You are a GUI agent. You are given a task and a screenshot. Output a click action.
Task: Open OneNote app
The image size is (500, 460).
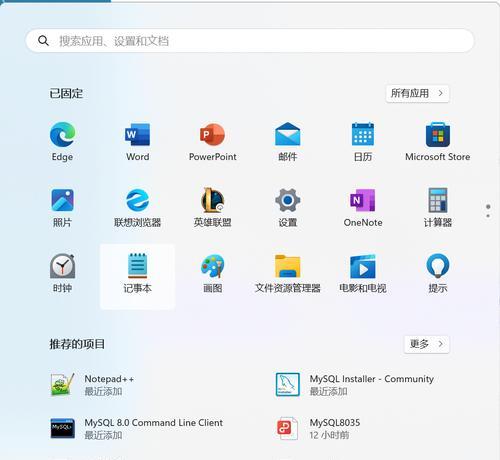pos(363,207)
